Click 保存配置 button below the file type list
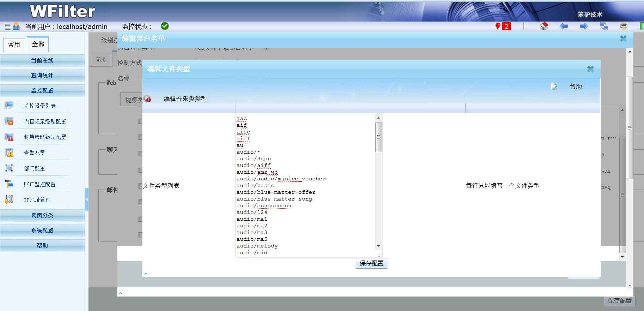644x311 pixels. 371,263
